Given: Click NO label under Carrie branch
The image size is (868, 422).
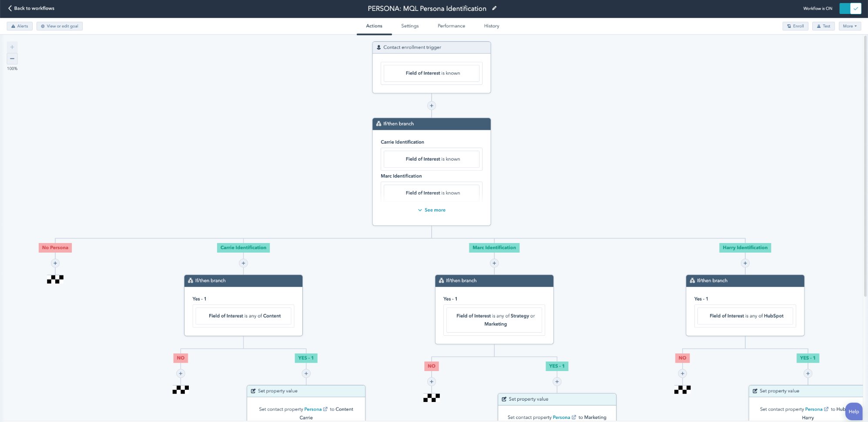Looking at the screenshot, I should point(181,358).
